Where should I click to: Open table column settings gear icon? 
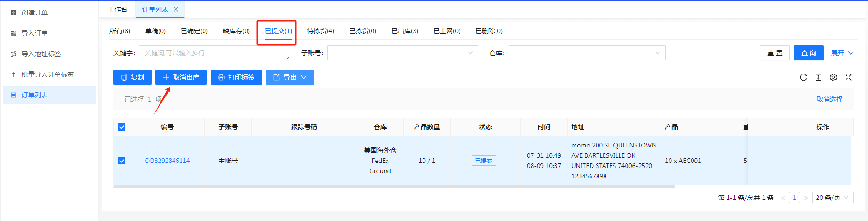[833, 77]
